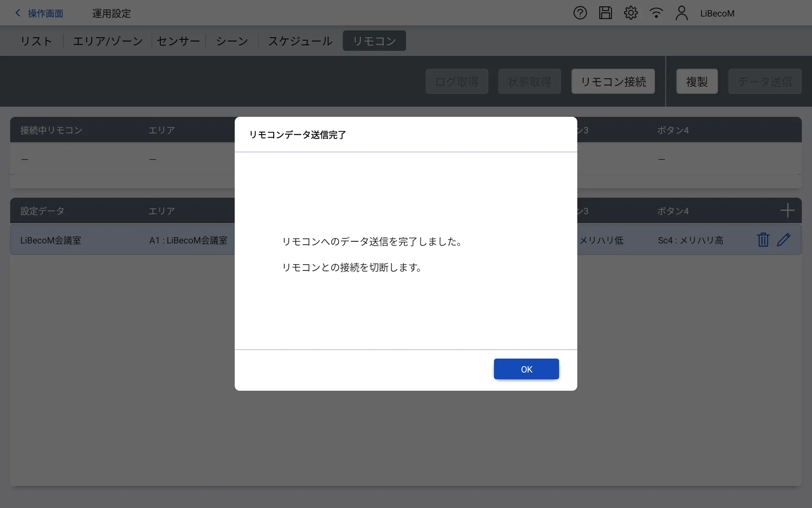Click the ログ取得 button
Screen dimensions: 812x508
coord(457,81)
